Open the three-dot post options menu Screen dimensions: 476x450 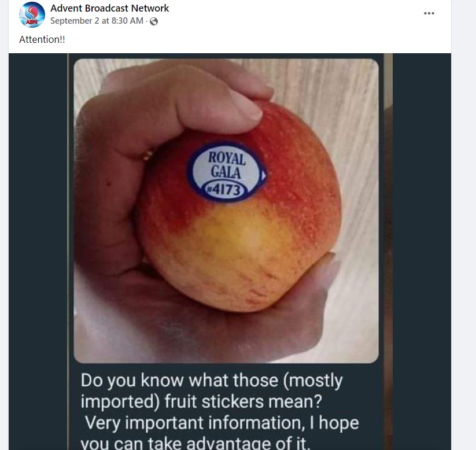(429, 13)
